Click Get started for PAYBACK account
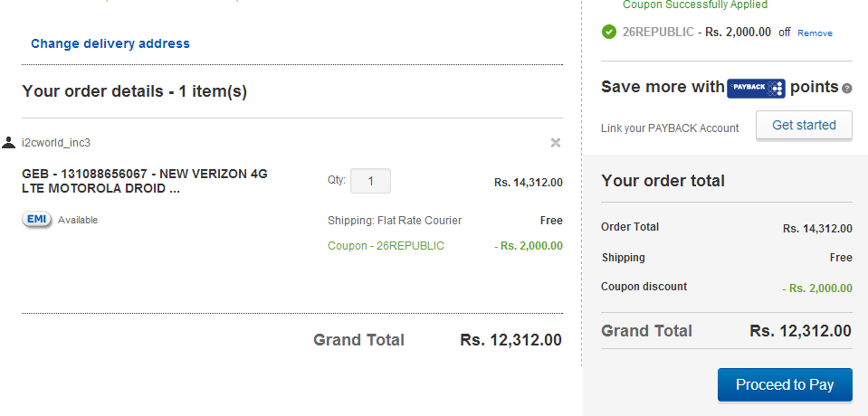This screenshot has height=416, width=868. (804, 125)
